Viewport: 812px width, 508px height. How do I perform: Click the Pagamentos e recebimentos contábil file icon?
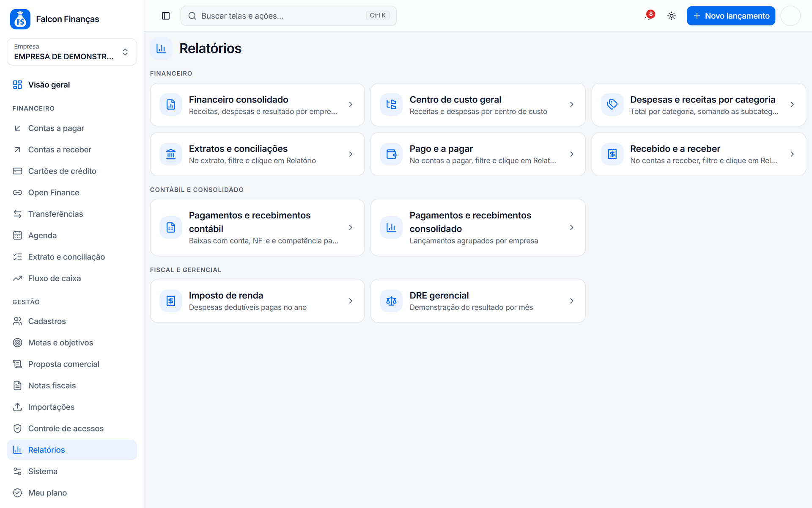click(171, 227)
